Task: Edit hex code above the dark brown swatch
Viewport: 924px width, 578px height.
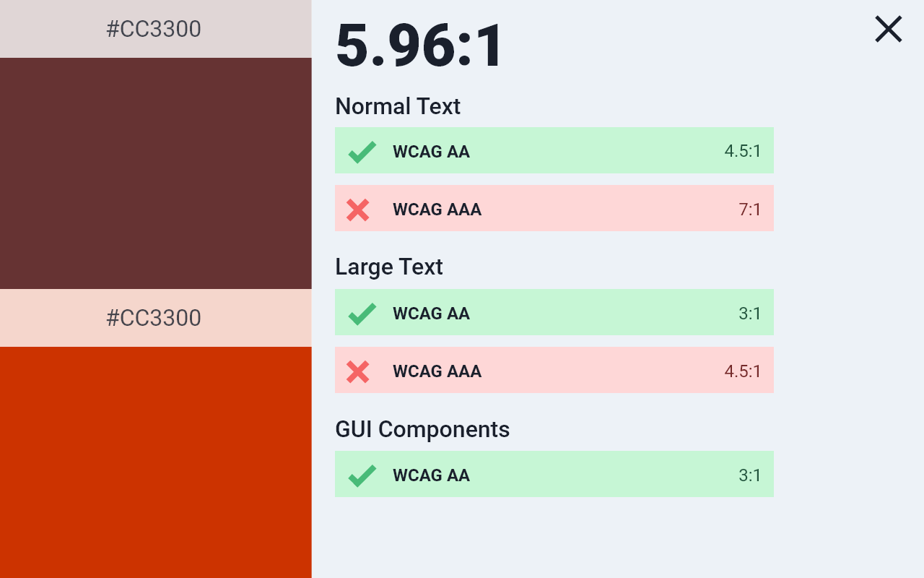Action: coord(154,30)
